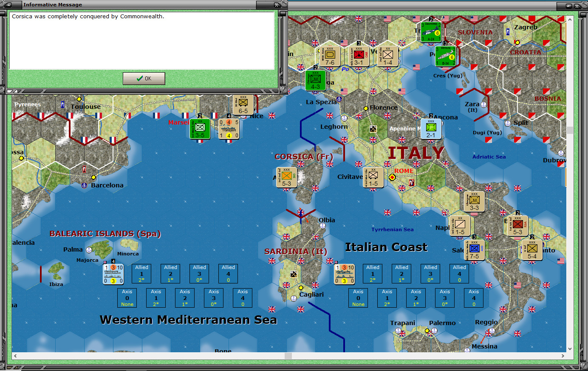Click the 'BALEARIC ISLANDS (Spa)' map label
The height and width of the screenshot is (371, 588).
tap(105, 234)
